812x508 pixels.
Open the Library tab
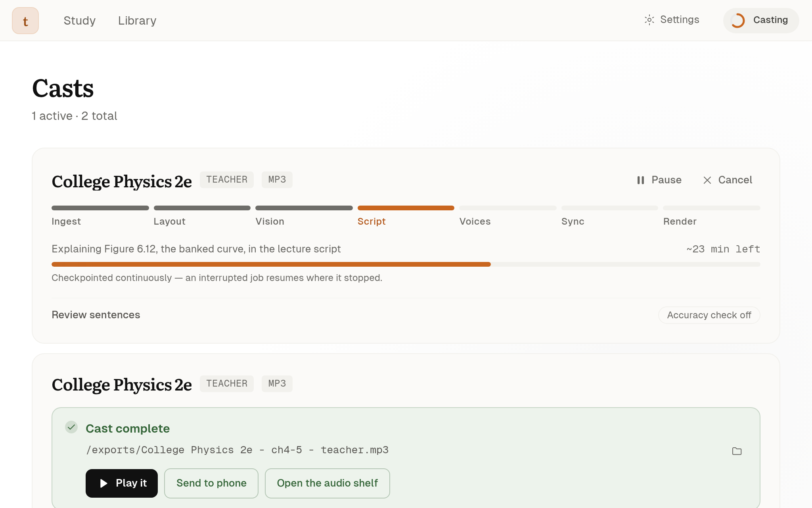137,21
